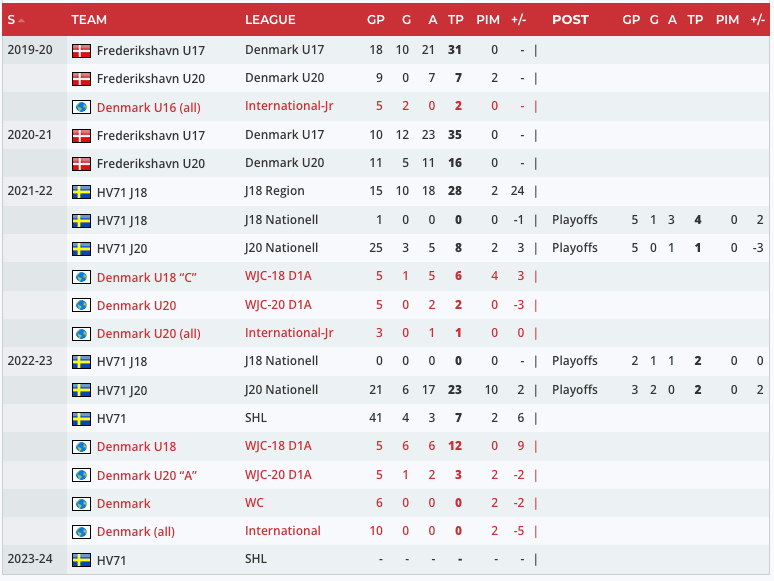
Task: Click the icon beside Denmark U20 (all)
Action: [82, 334]
